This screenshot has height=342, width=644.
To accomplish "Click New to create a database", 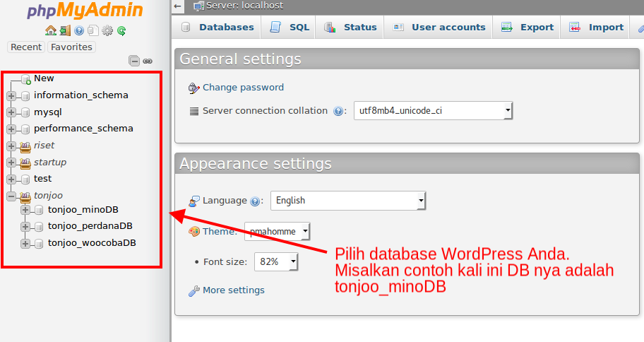I will coord(44,78).
